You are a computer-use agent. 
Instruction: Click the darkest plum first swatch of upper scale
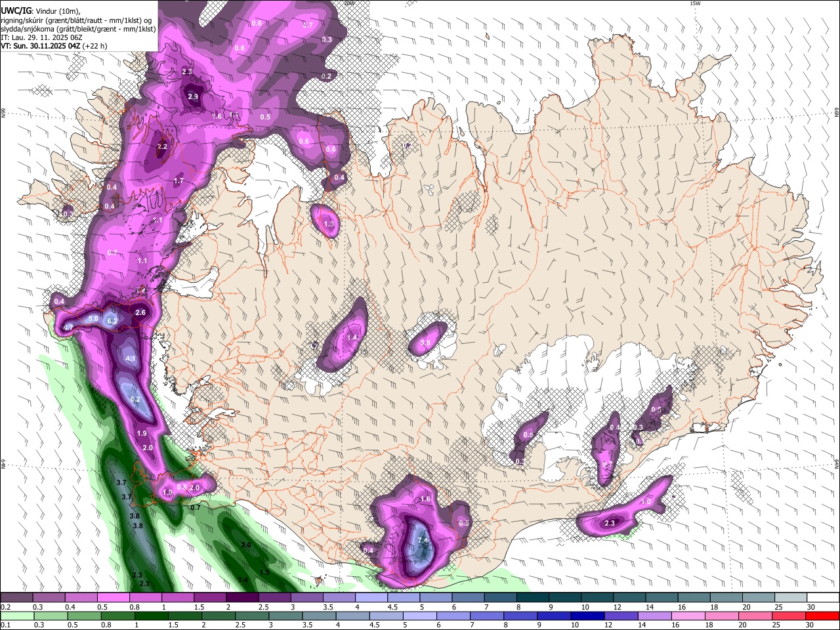click(x=16, y=597)
